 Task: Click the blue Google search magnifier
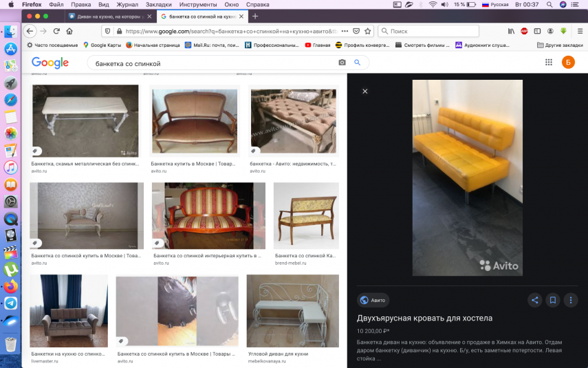click(x=358, y=63)
